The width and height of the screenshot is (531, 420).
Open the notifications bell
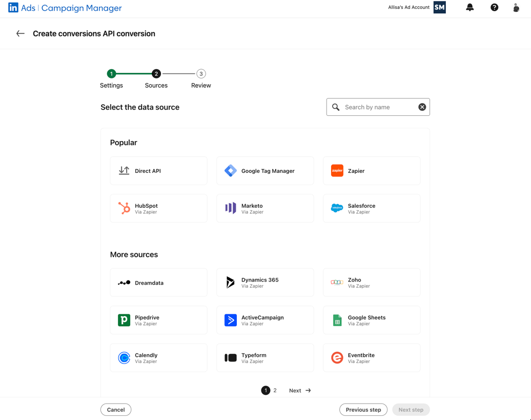tap(469, 8)
